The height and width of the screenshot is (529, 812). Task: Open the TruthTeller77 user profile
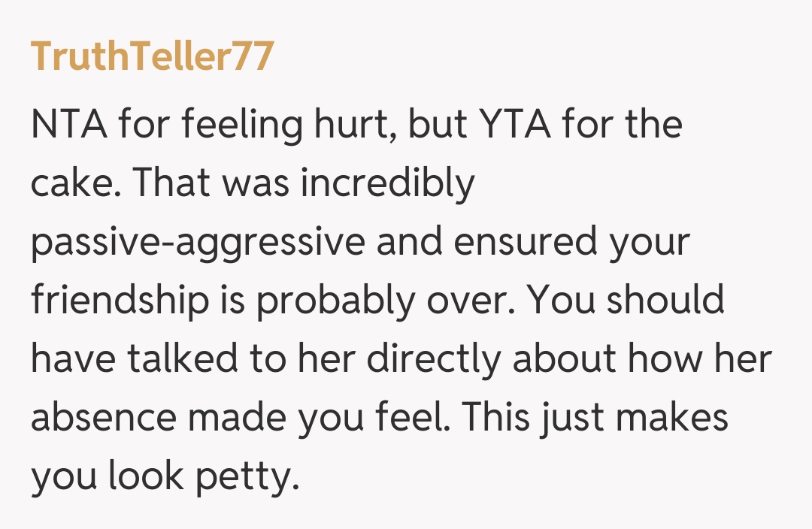[152, 56]
